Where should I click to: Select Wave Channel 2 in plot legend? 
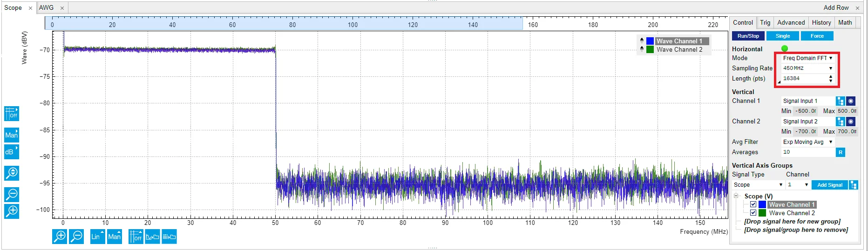coord(679,49)
